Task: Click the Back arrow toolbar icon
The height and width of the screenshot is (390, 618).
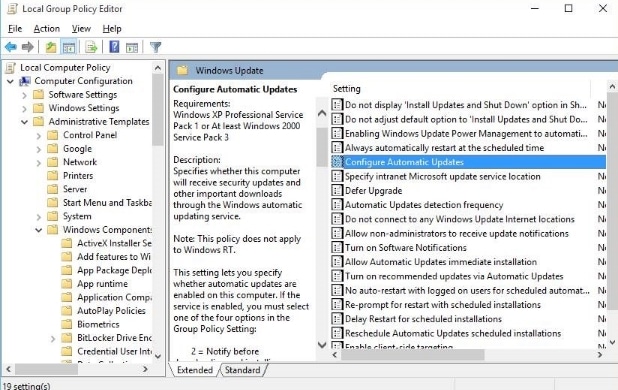Action: [x=11, y=48]
